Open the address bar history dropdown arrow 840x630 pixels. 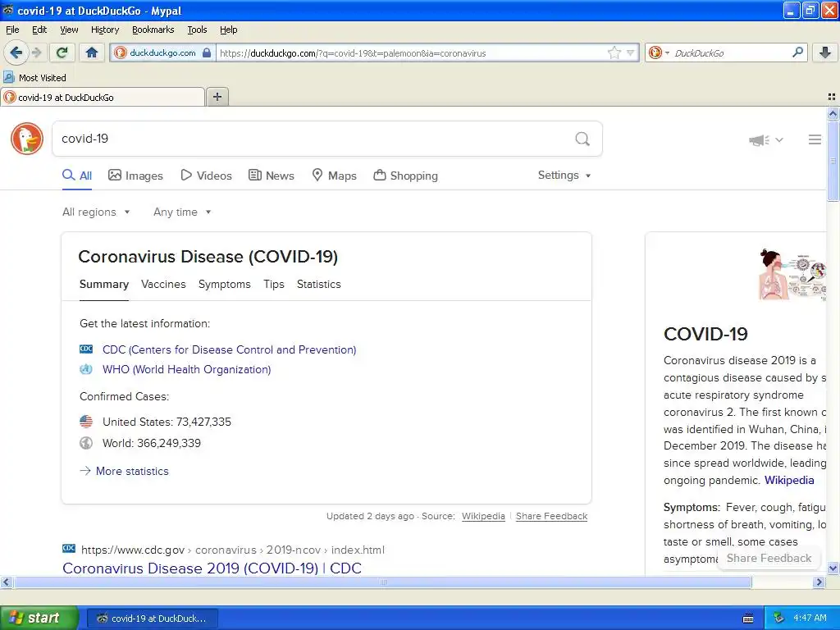point(631,52)
